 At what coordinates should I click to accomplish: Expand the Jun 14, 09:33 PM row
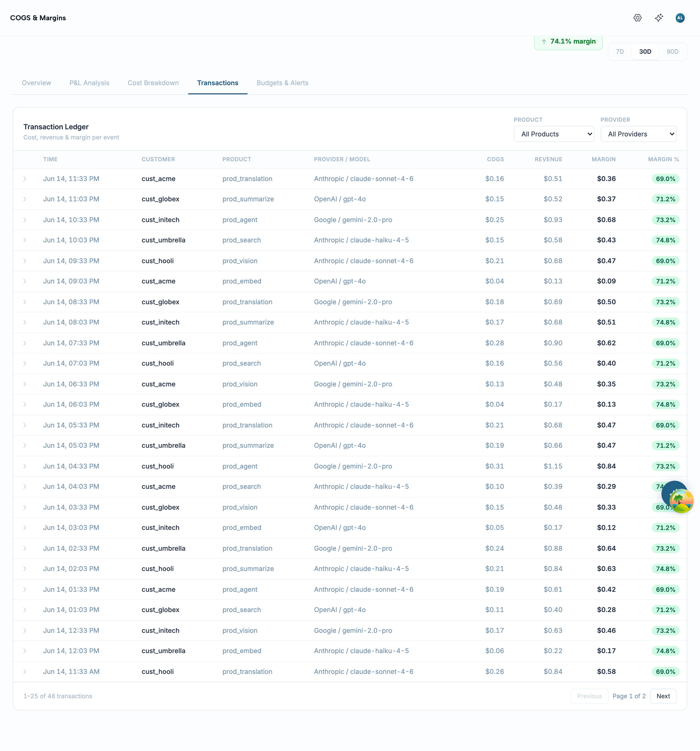[x=25, y=261]
